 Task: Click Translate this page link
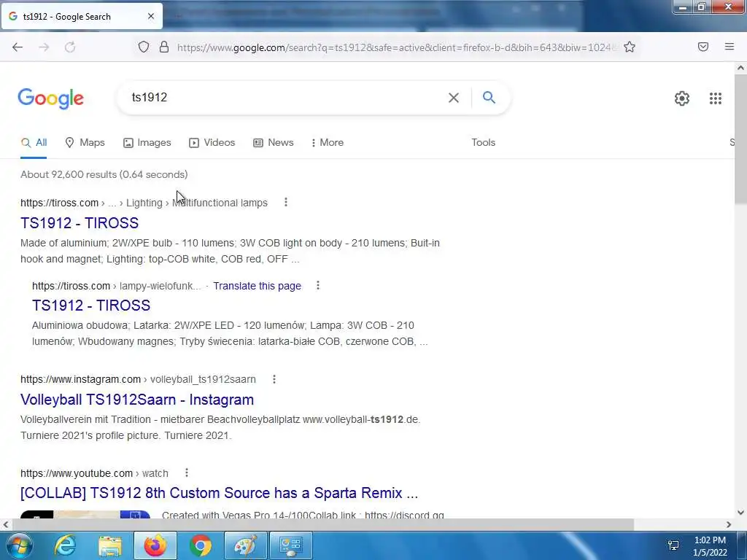click(x=257, y=286)
